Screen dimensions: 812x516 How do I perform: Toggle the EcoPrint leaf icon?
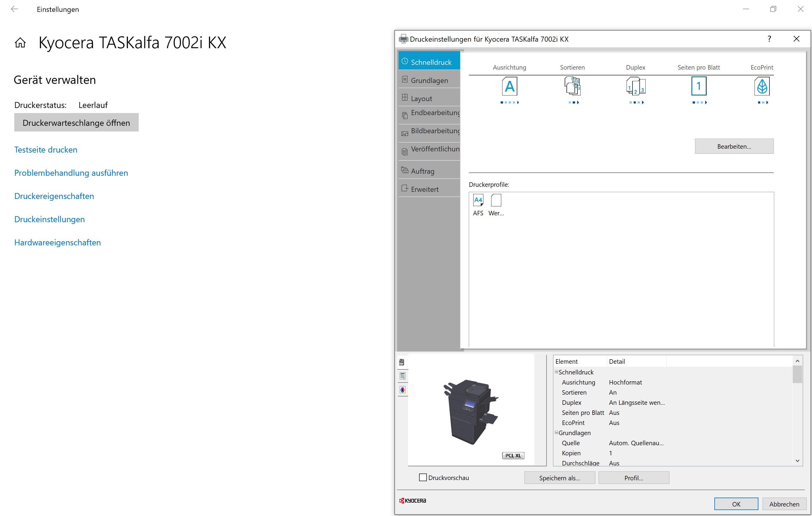(761, 86)
